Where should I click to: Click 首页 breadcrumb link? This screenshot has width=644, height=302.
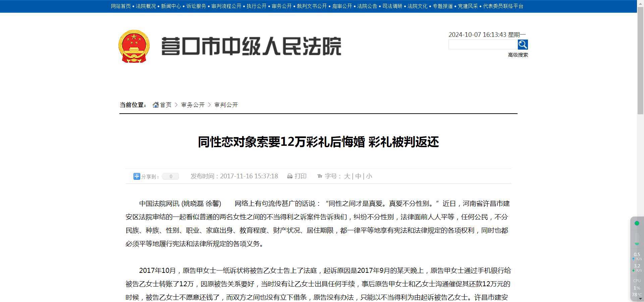click(166, 105)
